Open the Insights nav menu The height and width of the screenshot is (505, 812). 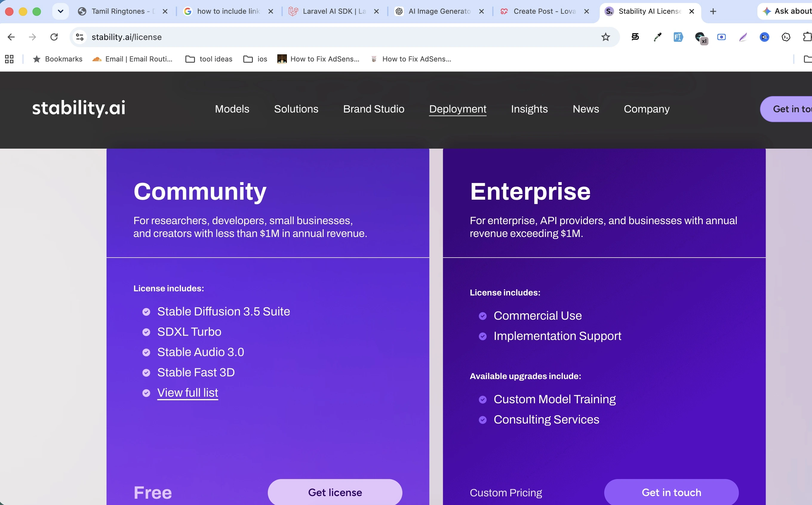(x=529, y=109)
